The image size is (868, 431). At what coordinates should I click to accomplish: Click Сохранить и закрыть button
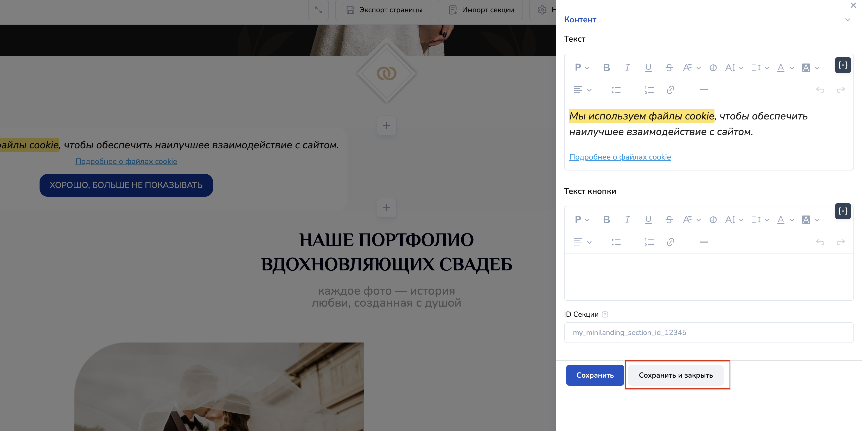[x=676, y=375]
